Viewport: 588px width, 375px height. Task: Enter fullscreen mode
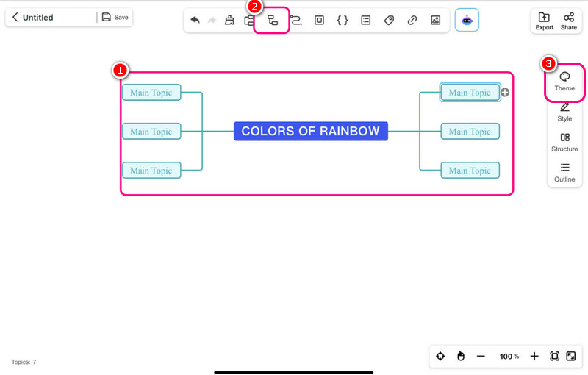point(571,356)
